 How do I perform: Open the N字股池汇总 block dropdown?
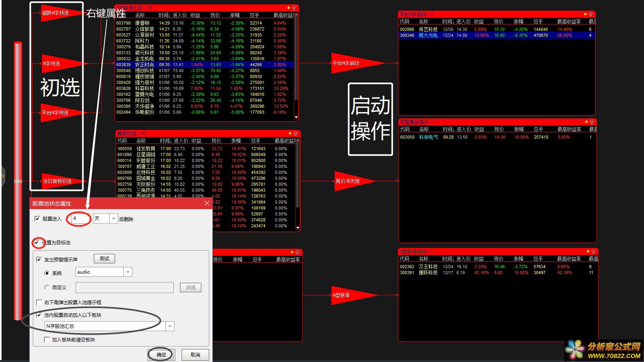tap(170, 326)
